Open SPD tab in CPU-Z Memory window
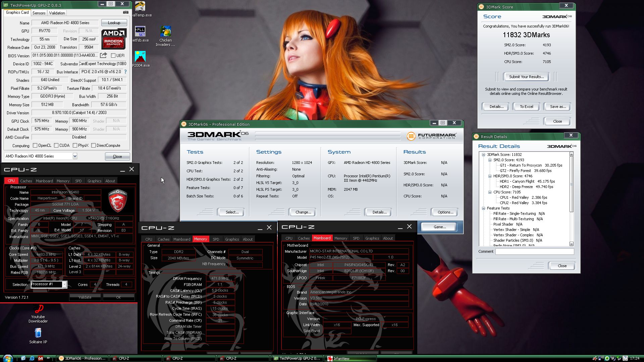 pos(216,239)
